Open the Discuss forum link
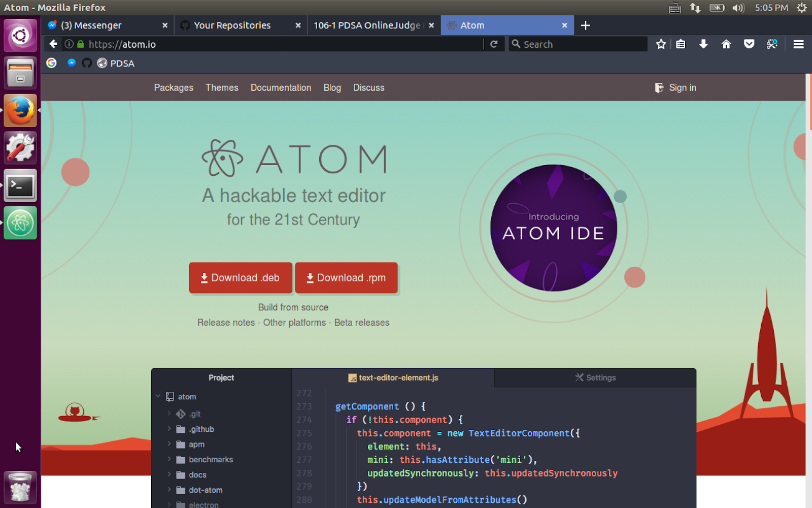The height and width of the screenshot is (508, 812). (368, 87)
